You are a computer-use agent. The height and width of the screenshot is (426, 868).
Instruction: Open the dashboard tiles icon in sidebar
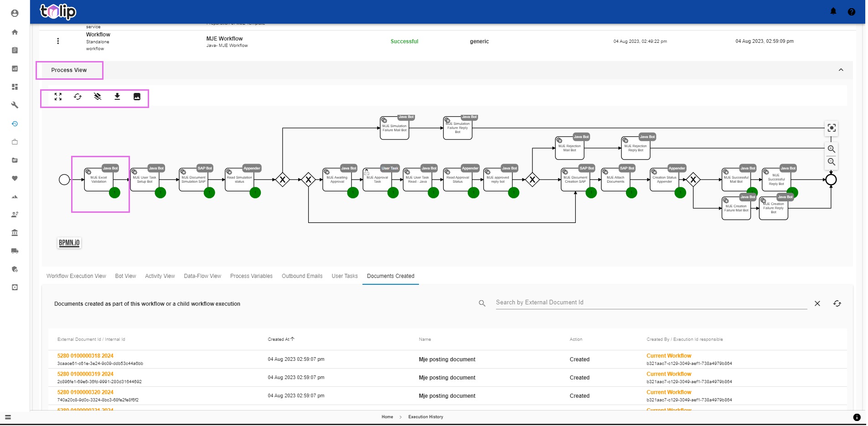15,87
